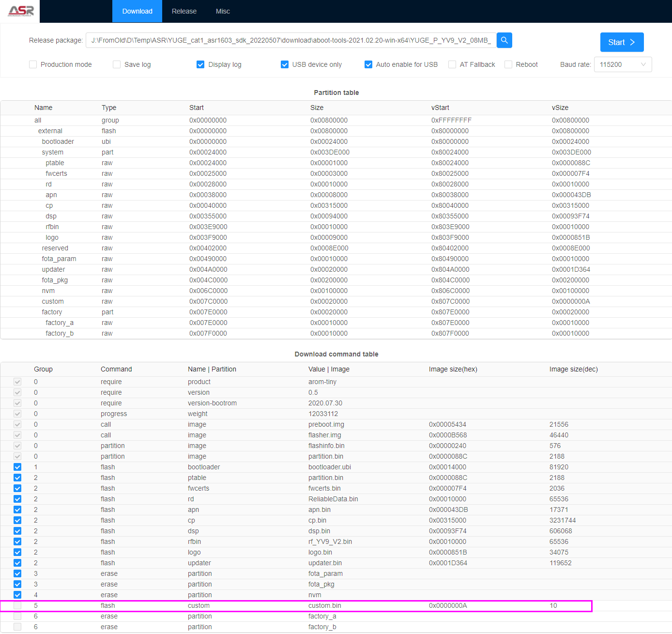
Task: Uncheck the cp.bin flash command row
Action: (17, 520)
